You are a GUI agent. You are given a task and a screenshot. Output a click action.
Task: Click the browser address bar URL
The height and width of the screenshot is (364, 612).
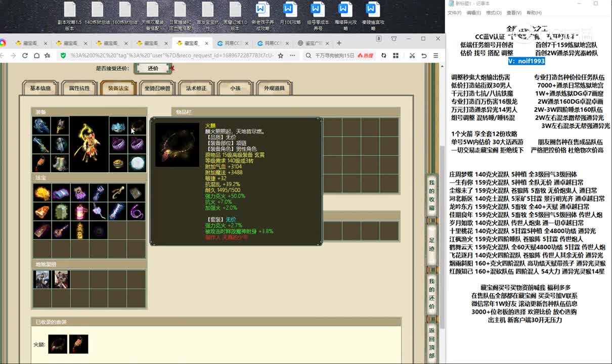pos(172,56)
